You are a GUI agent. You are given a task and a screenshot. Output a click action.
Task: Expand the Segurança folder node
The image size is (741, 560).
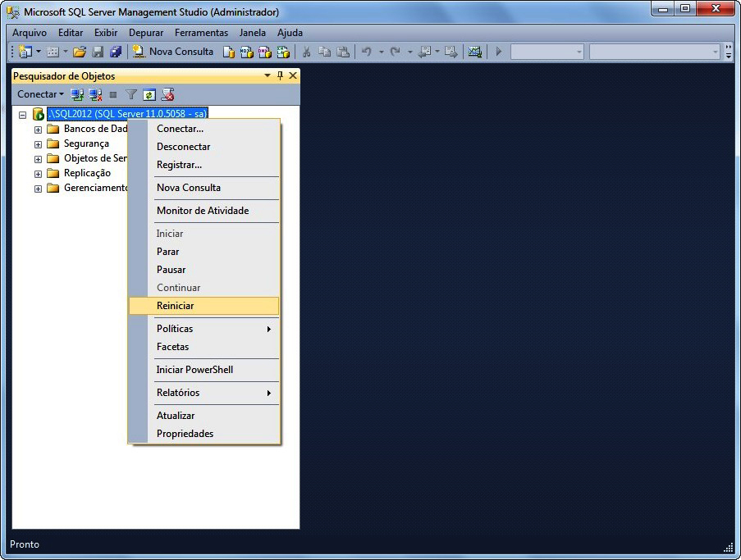tap(38, 144)
